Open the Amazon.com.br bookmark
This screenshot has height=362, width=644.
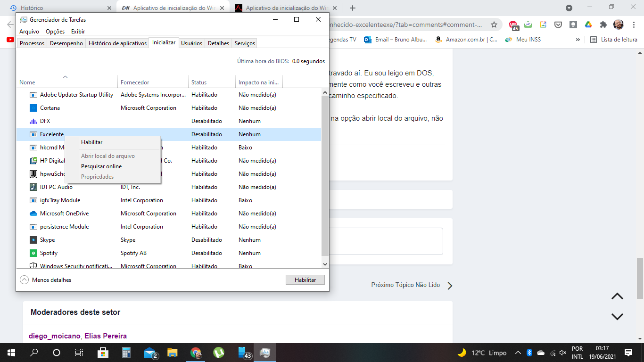pos(466,40)
